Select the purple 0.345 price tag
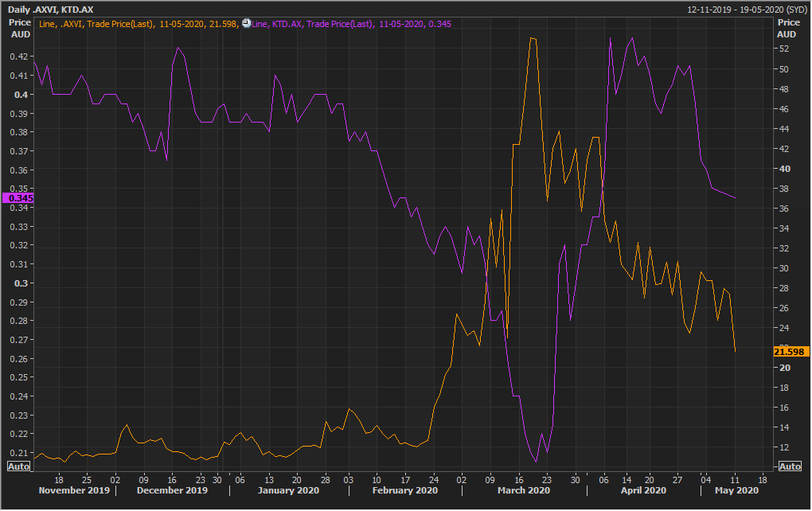The width and height of the screenshot is (812, 511). (x=18, y=198)
